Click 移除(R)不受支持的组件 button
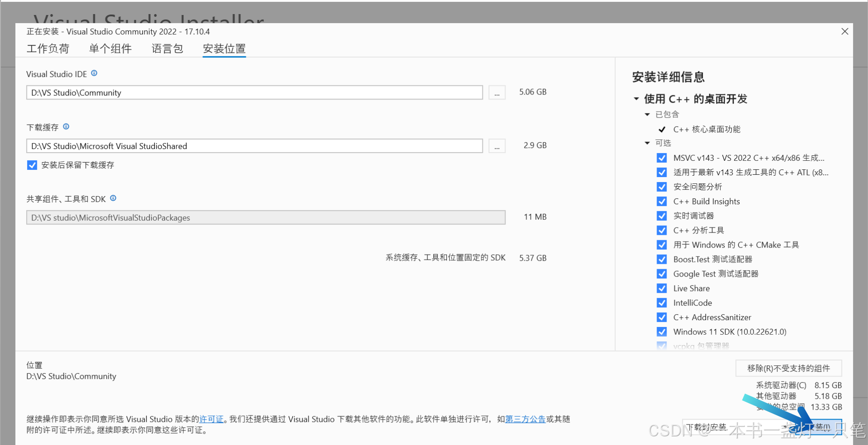The image size is (868, 445). click(789, 368)
